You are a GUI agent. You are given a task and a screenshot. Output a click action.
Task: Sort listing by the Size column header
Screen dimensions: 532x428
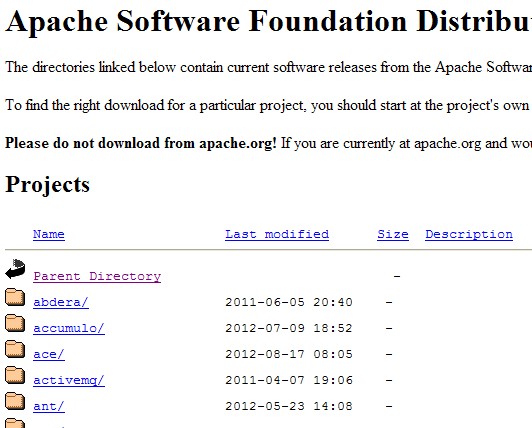(393, 234)
